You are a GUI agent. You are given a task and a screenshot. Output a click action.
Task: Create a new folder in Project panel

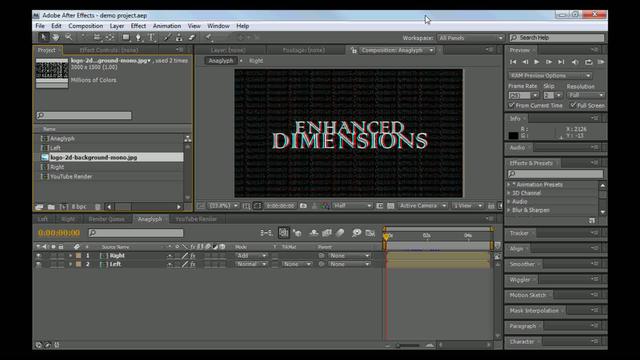click(51, 207)
